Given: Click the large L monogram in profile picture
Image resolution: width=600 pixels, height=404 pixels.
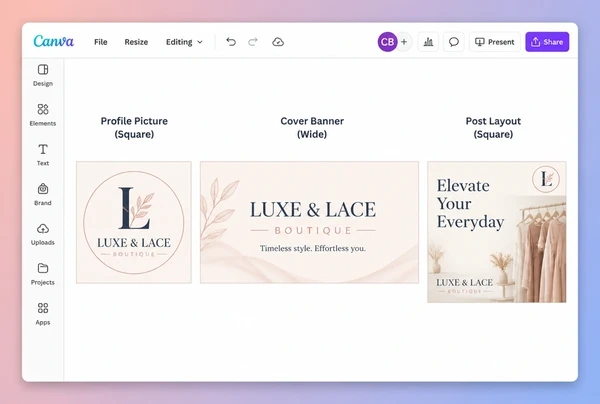Looking at the screenshot, I should [x=134, y=209].
